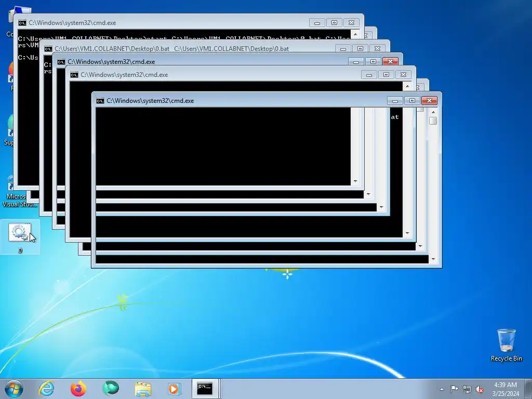Open the clock showing 4:39 AM

coord(506,389)
